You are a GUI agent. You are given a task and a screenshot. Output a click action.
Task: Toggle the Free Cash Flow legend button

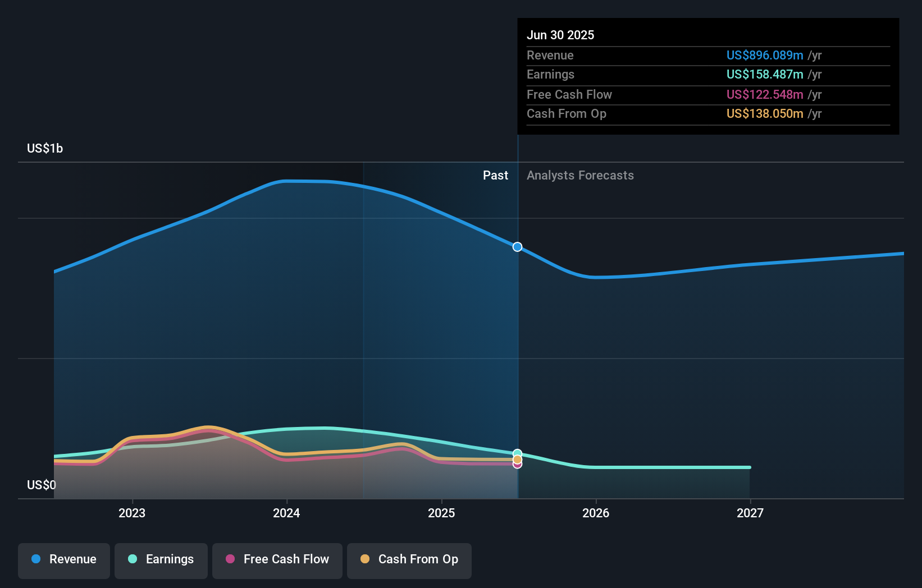(277, 561)
